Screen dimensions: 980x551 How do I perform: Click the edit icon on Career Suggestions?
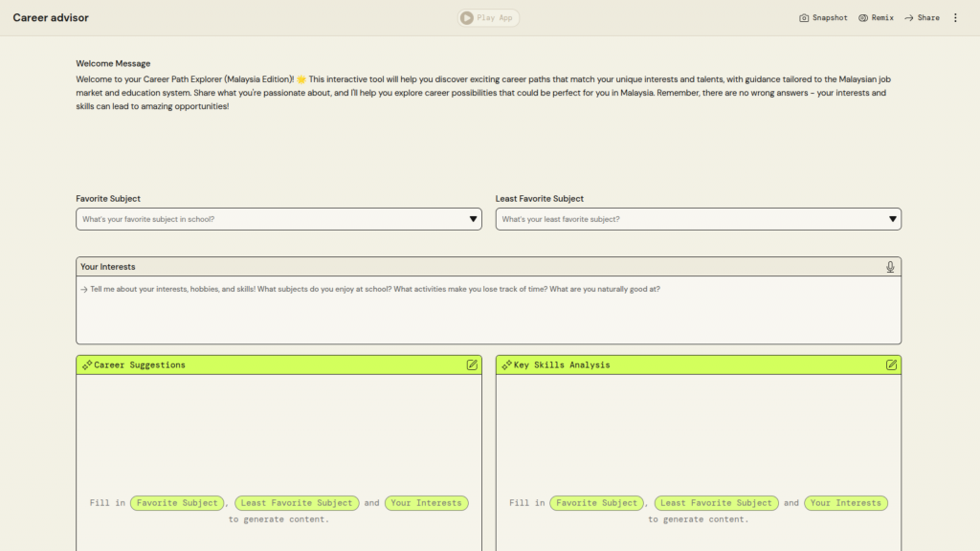coord(472,364)
